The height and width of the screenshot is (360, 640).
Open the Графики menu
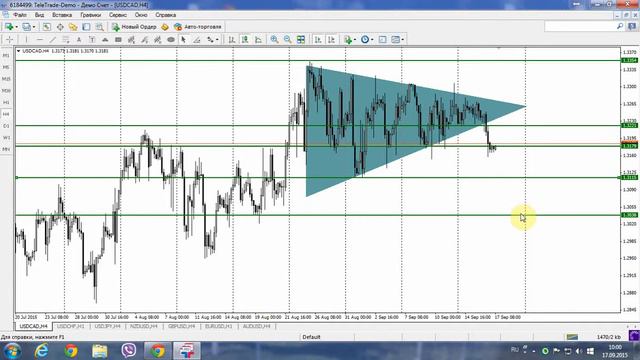tap(91, 15)
